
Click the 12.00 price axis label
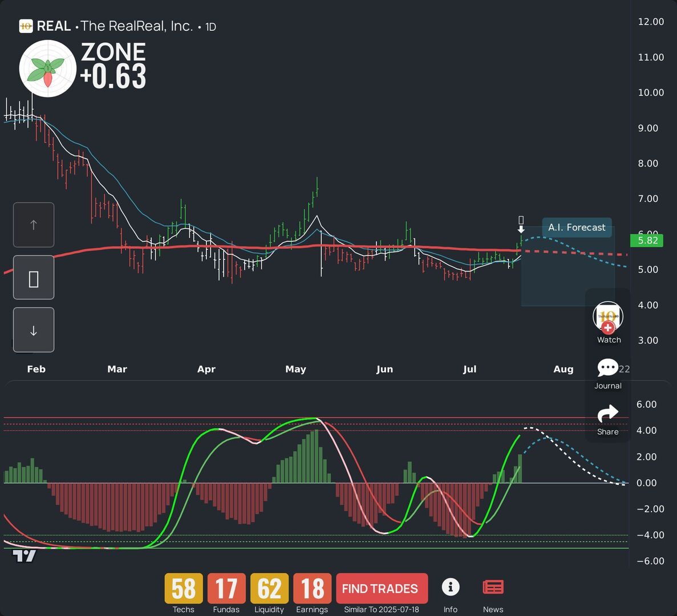tap(651, 22)
